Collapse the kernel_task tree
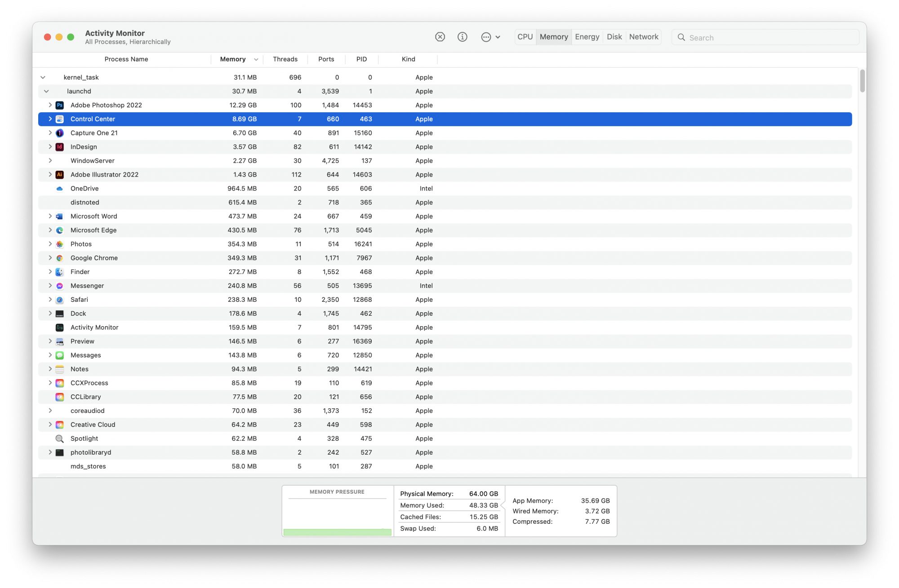The image size is (899, 588). point(43,78)
